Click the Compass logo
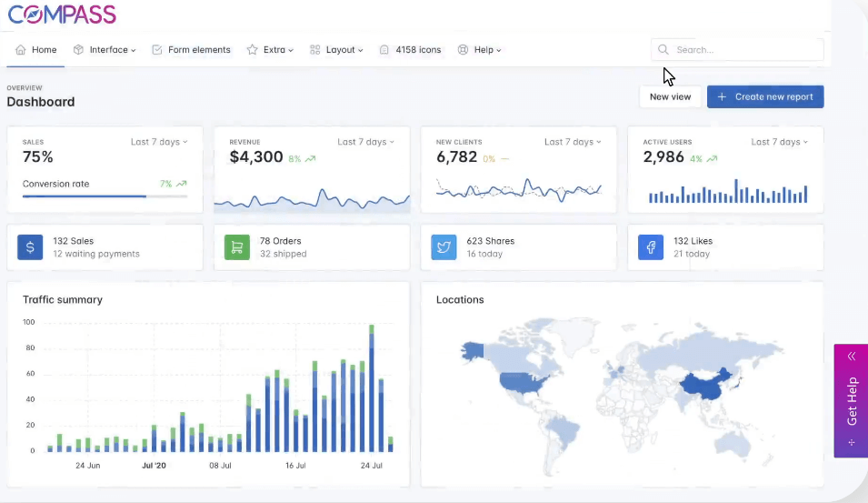The width and height of the screenshot is (868, 503). 62,15
